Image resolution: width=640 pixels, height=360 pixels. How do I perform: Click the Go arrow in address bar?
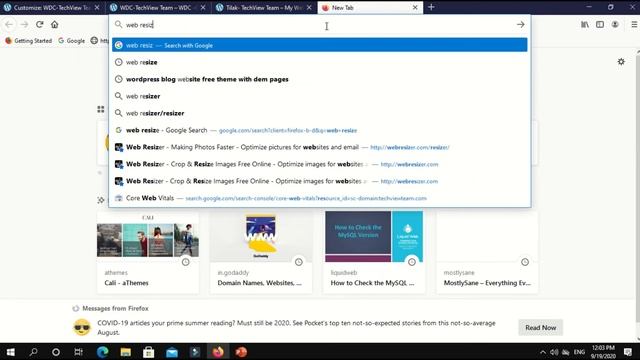pyautogui.click(x=520, y=24)
